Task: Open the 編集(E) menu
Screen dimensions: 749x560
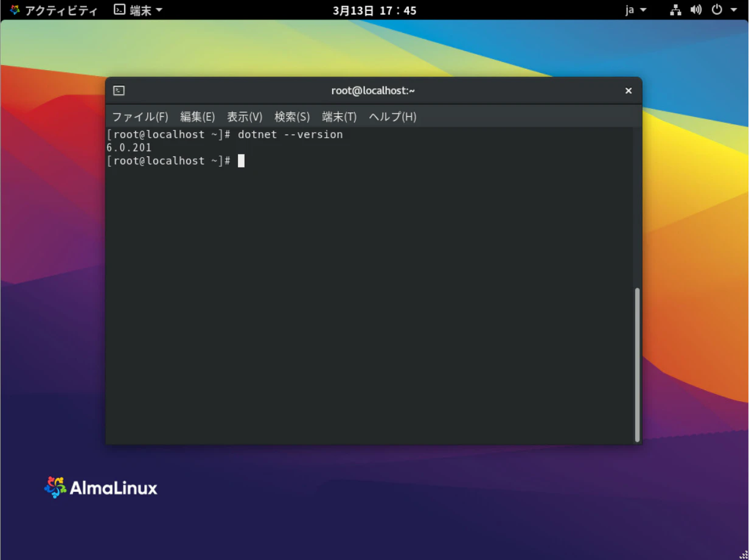Action: [x=198, y=116]
